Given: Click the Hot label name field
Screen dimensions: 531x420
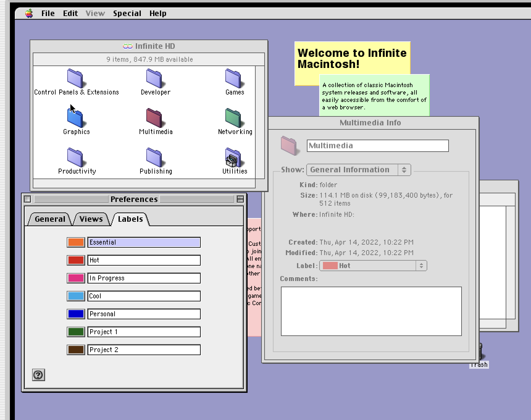Looking at the screenshot, I should (144, 260).
